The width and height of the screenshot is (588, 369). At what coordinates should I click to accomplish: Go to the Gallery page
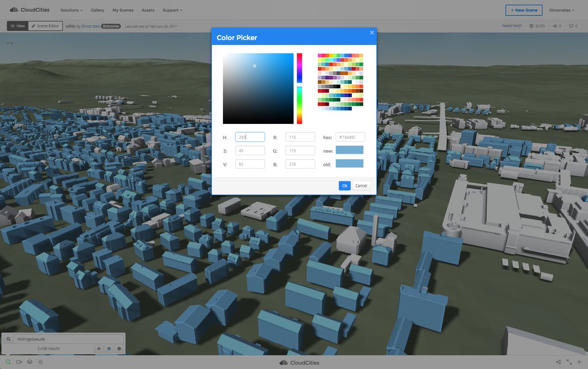coord(98,10)
